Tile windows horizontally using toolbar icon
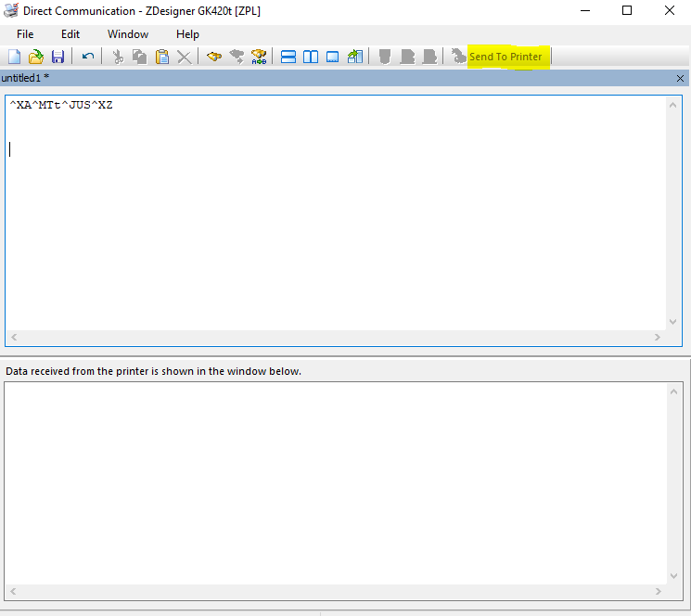The height and width of the screenshot is (616, 691). pos(288,57)
